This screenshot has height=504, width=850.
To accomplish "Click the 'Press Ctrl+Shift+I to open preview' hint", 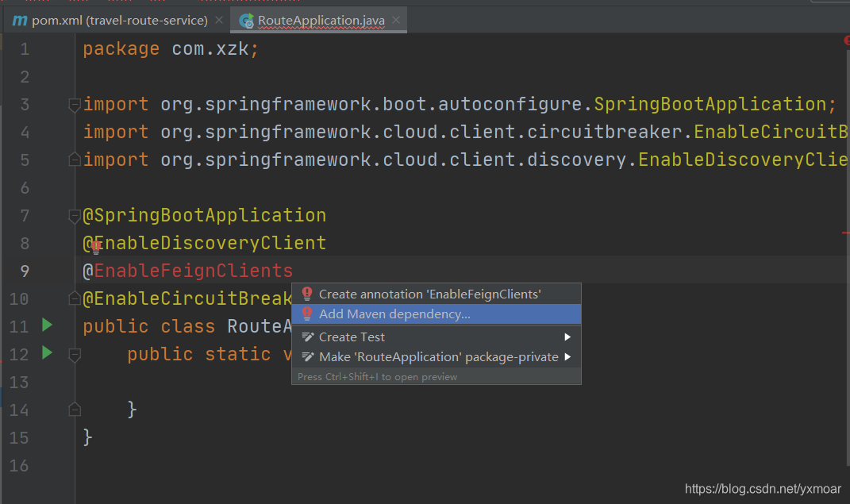I will click(377, 377).
